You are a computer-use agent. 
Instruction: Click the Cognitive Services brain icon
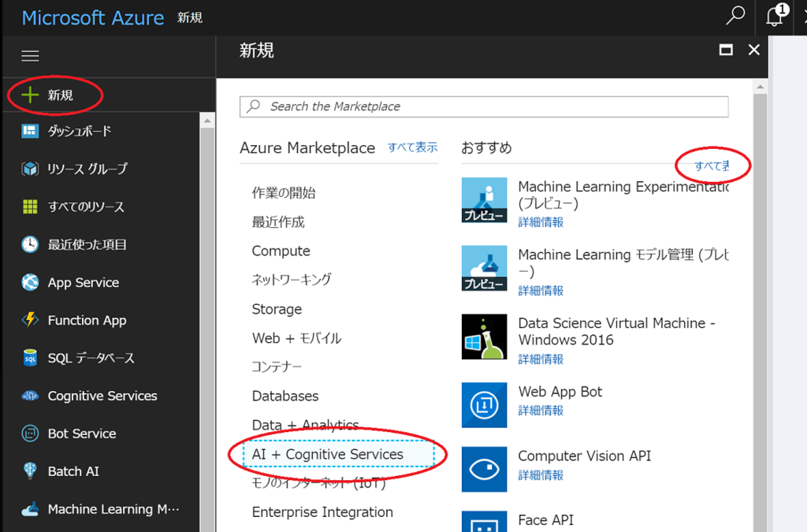tap(30, 396)
